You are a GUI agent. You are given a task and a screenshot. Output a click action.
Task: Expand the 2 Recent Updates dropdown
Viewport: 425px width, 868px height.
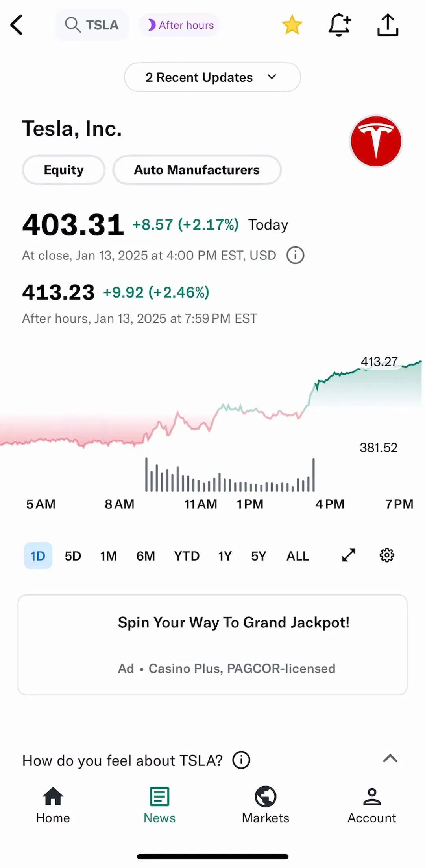213,77
